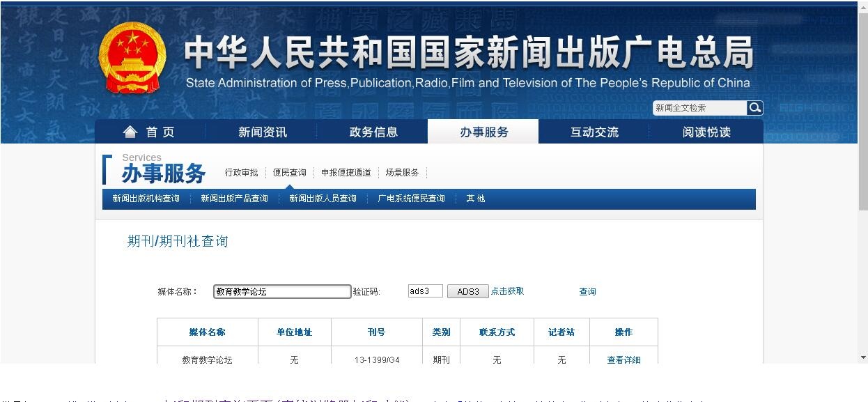Screen dimensions: 868x402
Task: Click the 媒体名称 column header
Action: 208,332
